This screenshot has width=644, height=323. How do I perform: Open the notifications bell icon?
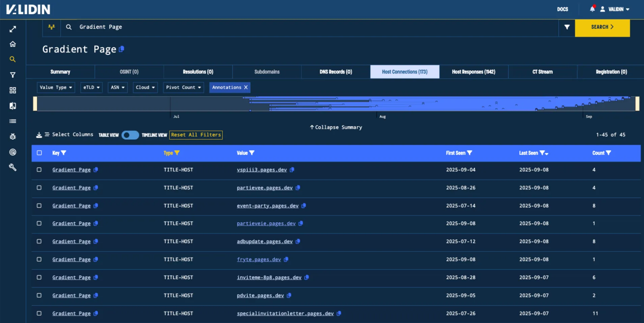(x=592, y=9)
